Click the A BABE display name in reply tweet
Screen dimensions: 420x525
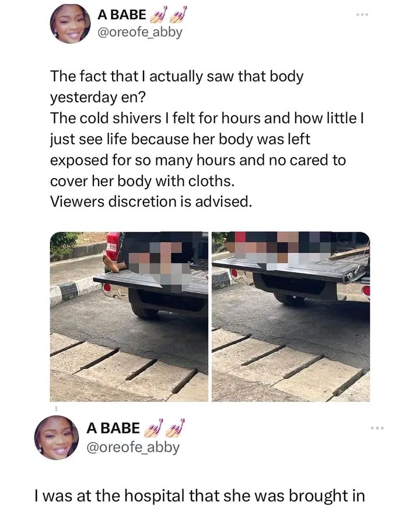[x=113, y=428]
